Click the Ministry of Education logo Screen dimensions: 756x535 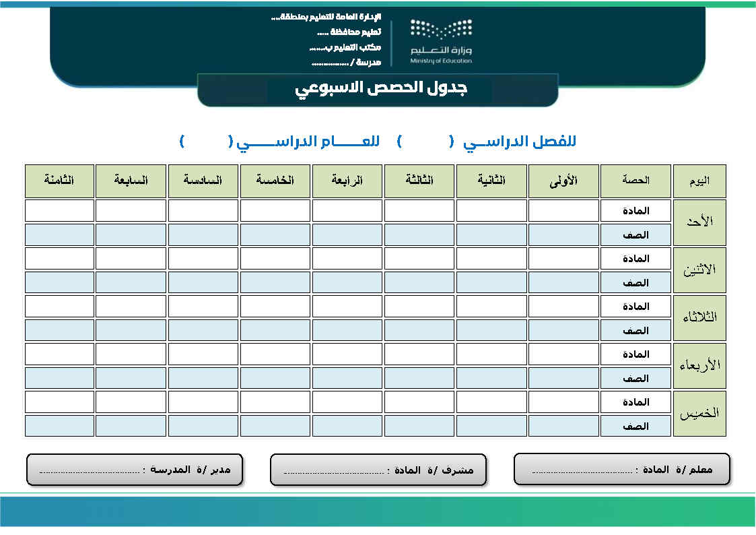tap(441, 42)
